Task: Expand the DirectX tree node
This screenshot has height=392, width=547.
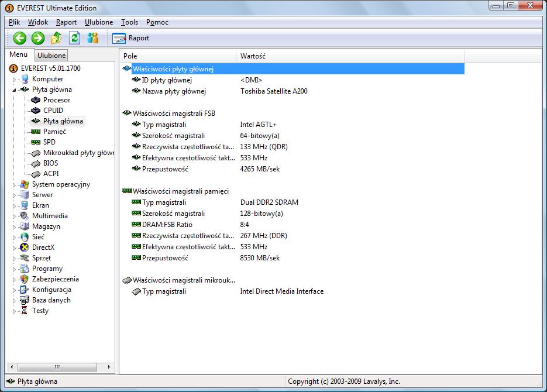Action: (14, 248)
